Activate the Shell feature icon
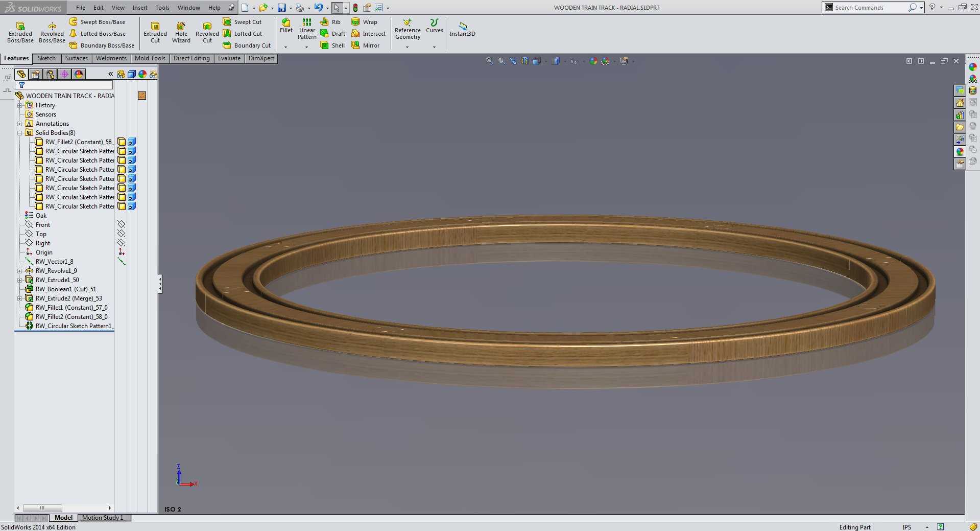The width and height of the screenshot is (980, 531). click(x=324, y=45)
